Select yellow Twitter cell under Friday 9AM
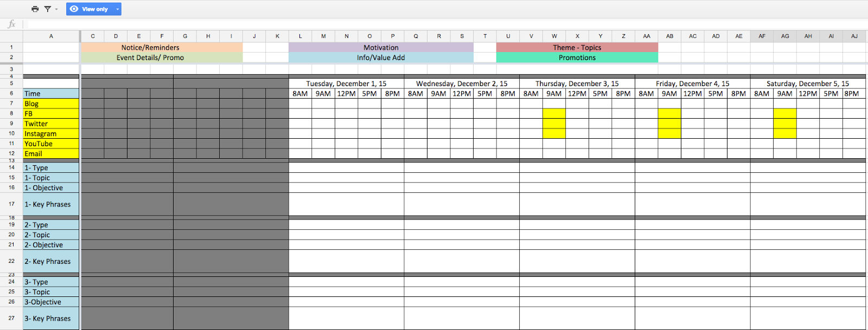The width and height of the screenshot is (868, 330). click(x=669, y=124)
